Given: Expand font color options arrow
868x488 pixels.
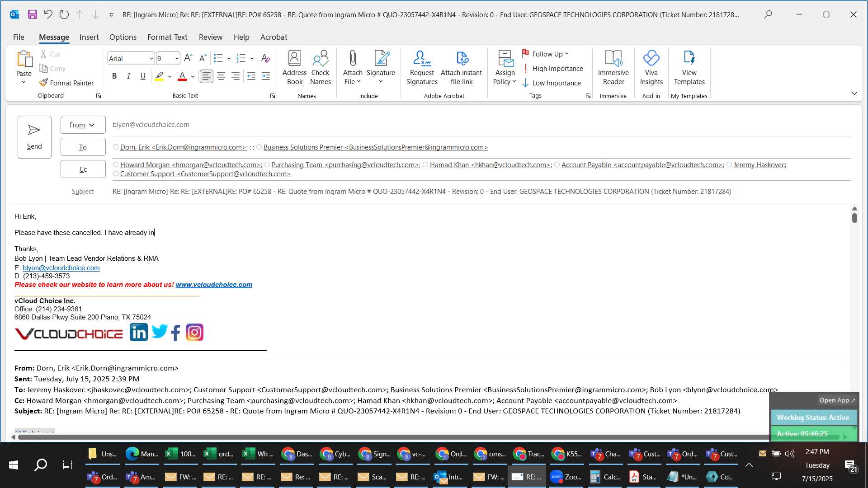Looking at the screenshot, I should pos(193,77).
